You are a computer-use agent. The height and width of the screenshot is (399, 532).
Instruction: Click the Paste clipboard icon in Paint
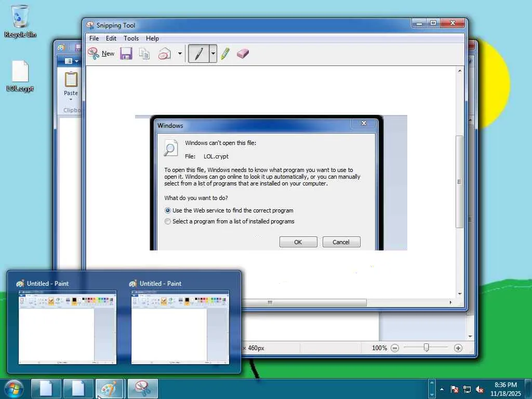pos(71,79)
